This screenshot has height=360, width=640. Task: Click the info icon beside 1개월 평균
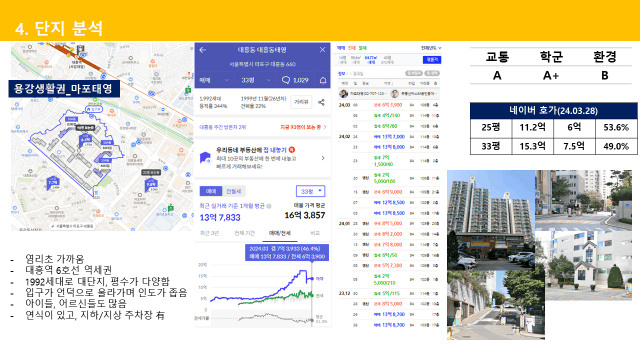tap(269, 206)
